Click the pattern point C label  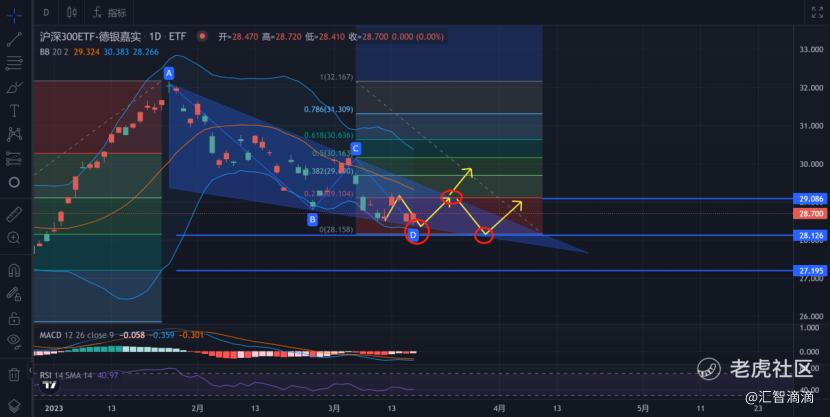click(x=356, y=148)
